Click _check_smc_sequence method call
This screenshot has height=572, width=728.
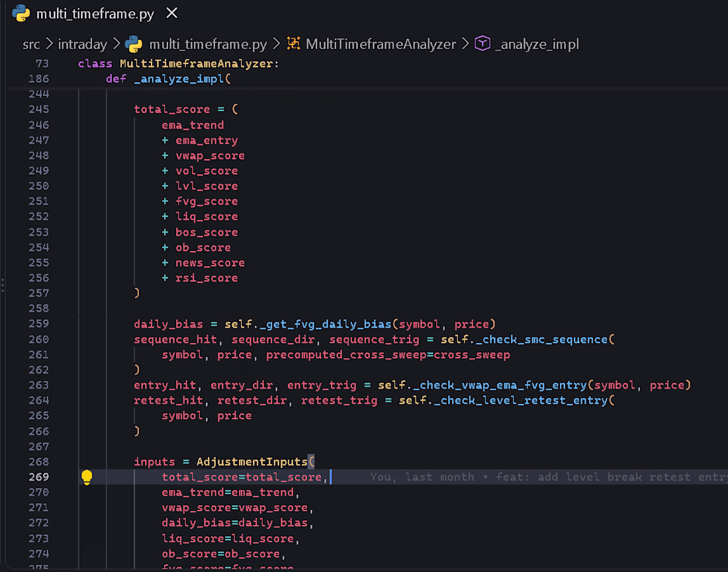(x=541, y=340)
